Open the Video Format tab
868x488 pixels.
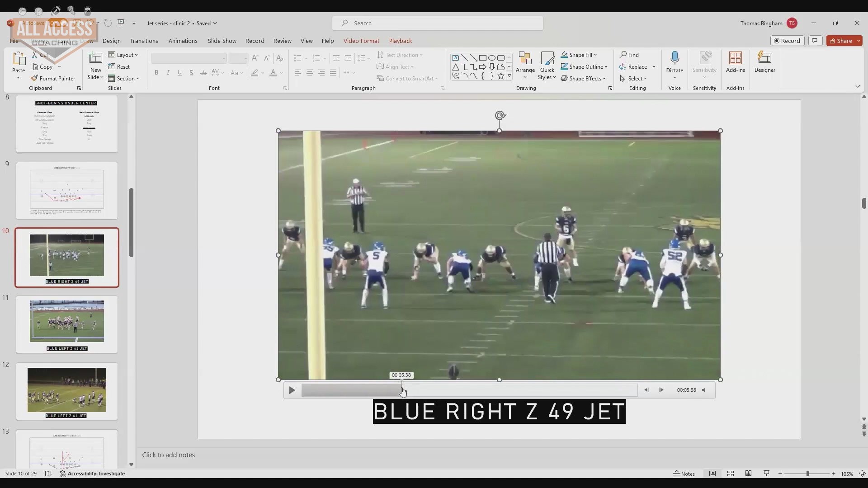pos(361,41)
